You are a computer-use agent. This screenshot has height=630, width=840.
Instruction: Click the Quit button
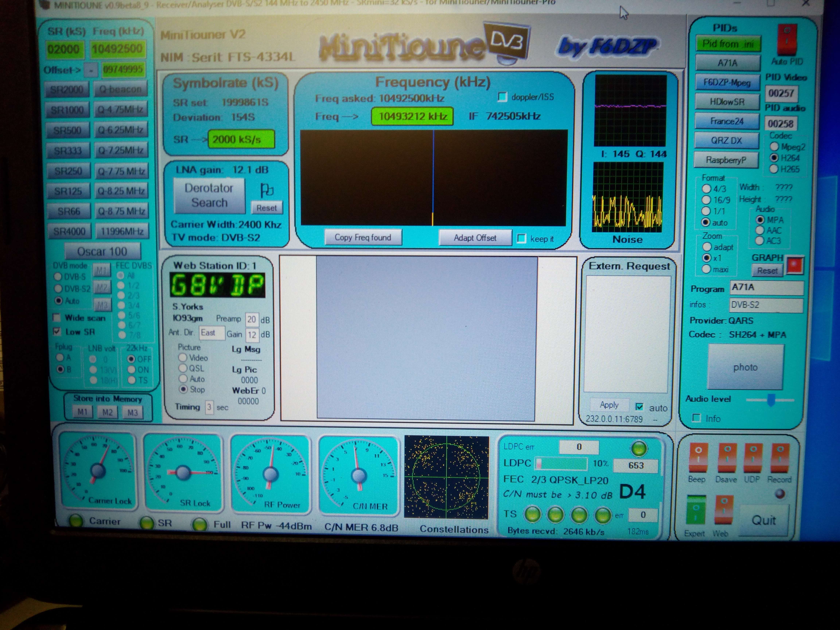764,520
